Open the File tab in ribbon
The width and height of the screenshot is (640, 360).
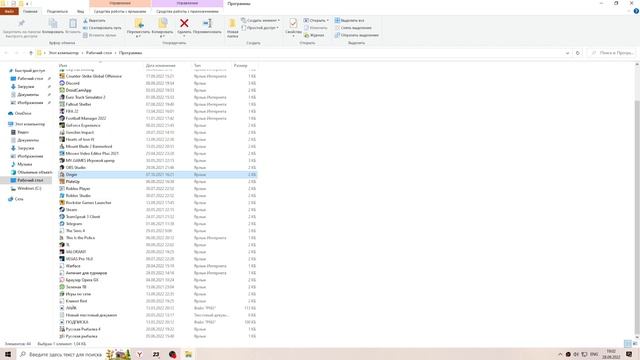coord(9,11)
